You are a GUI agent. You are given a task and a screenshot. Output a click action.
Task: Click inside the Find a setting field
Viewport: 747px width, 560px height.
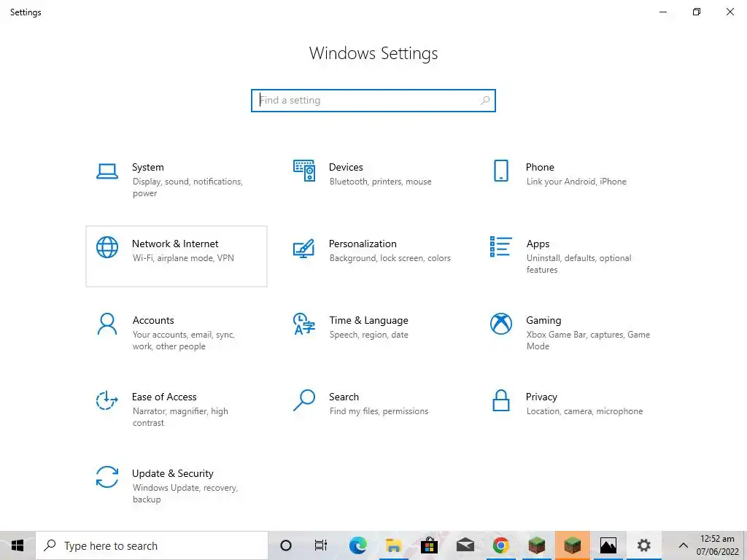373,101
